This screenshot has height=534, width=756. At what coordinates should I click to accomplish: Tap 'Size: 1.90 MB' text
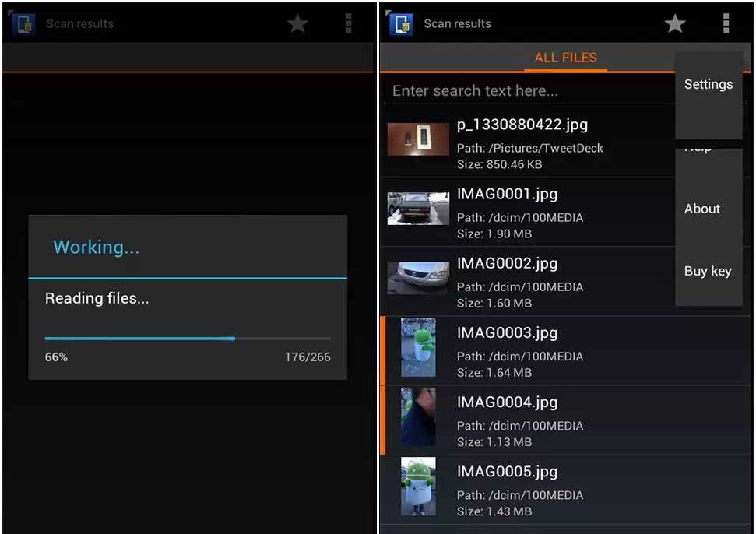click(x=494, y=234)
